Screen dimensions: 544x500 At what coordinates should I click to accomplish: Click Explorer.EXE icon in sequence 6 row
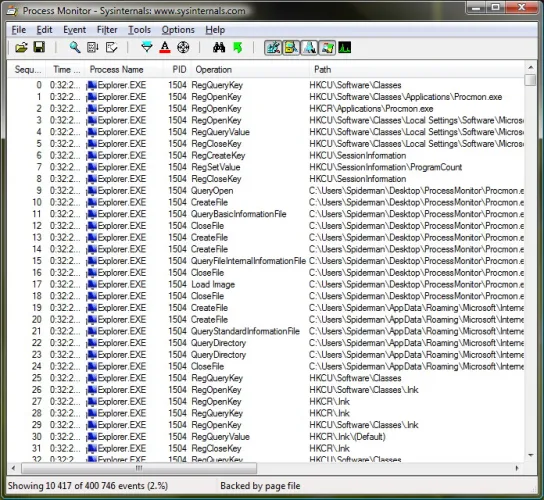pyautogui.click(x=92, y=155)
